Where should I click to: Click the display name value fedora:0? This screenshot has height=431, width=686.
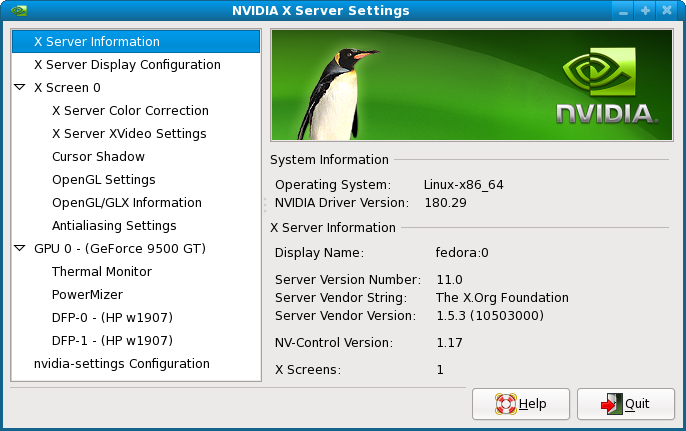(x=462, y=253)
